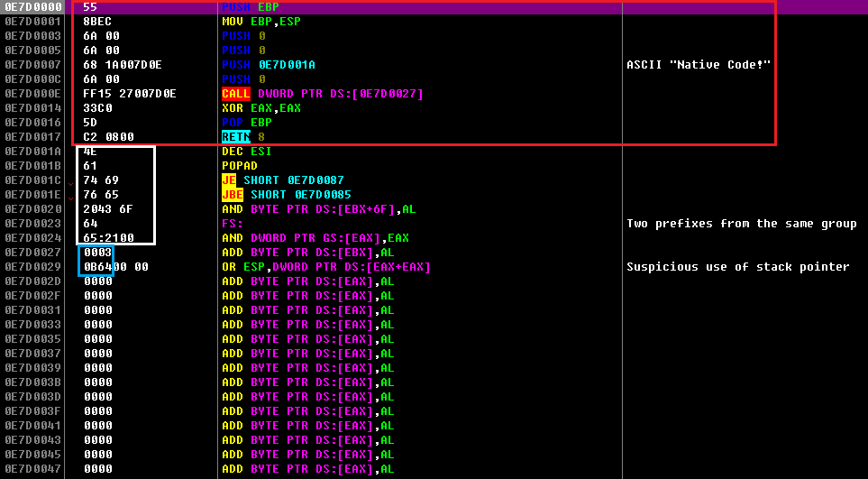This screenshot has height=479, width=868.
Task: Click address 0E7D0005
Action: (32, 51)
